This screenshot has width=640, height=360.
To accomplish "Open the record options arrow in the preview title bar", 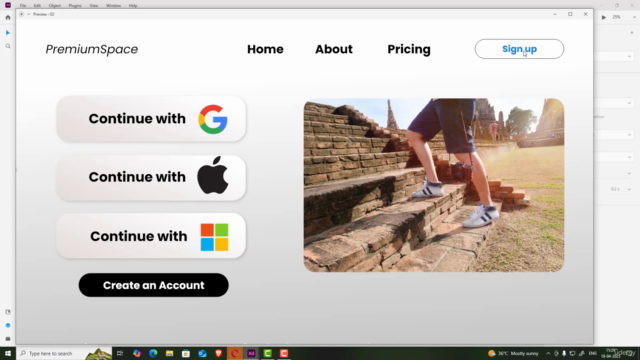I will [x=28, y=14].
